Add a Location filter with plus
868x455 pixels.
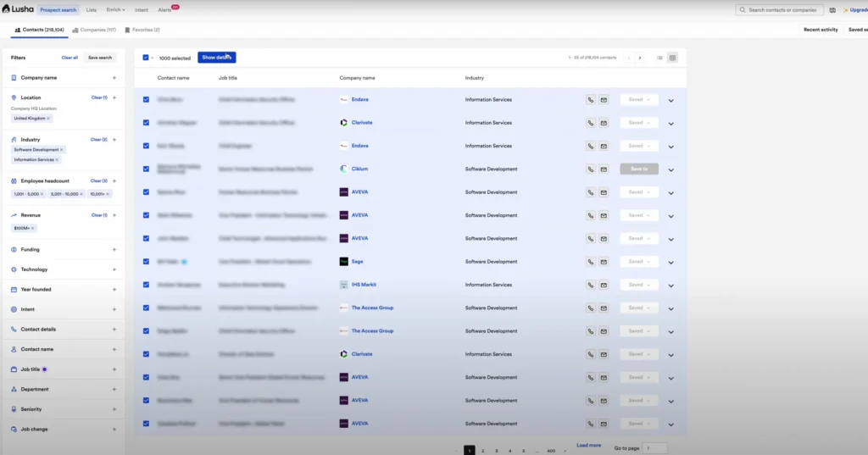tap(114, 98)
